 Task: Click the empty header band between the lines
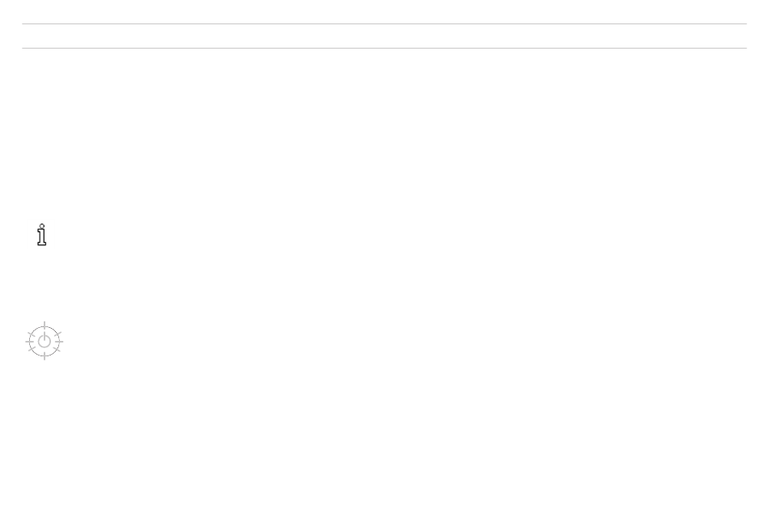pyautogui.click(x=384, y=36)
